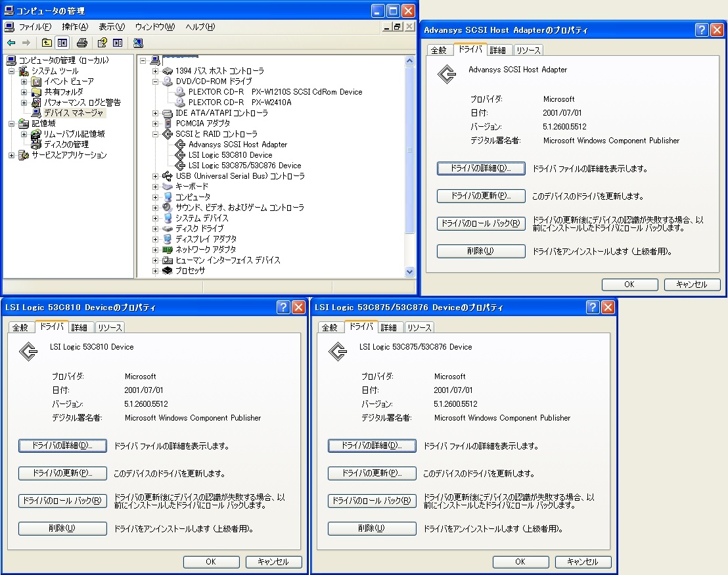
Task: Click the USB controller icon in device list
Action: pos(167,176)
